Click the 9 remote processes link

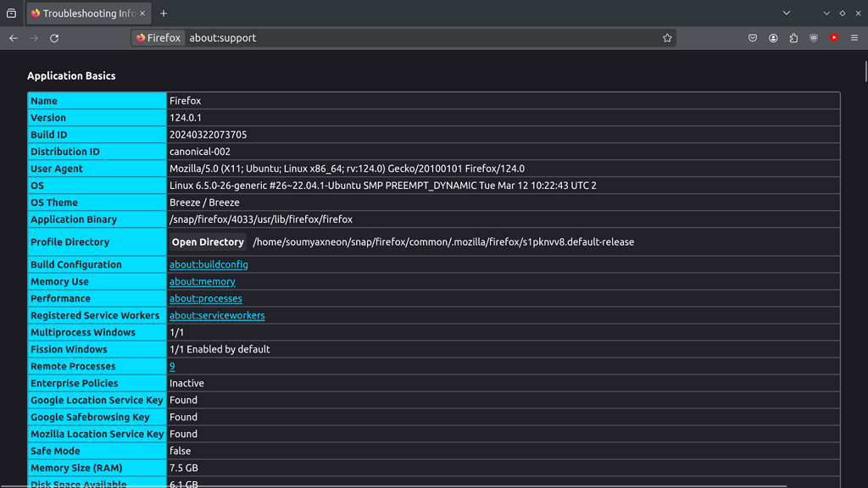(x=172, y=366)
